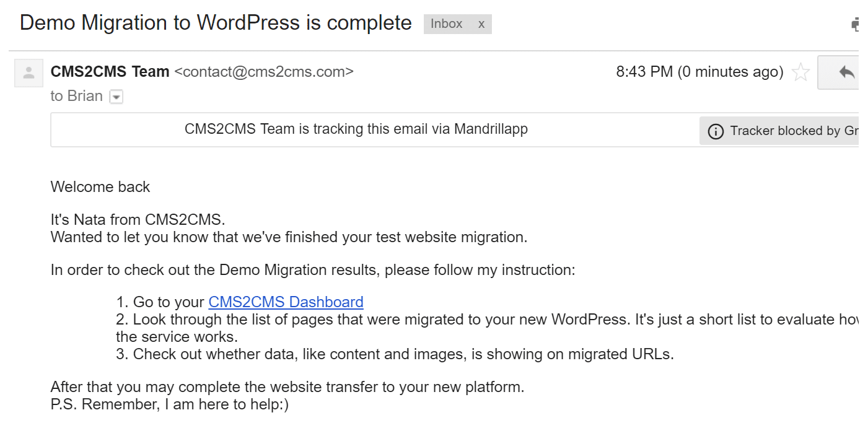Click the contact@cms2cms.com address
The image size is (868, 436).
coord(264,72)
